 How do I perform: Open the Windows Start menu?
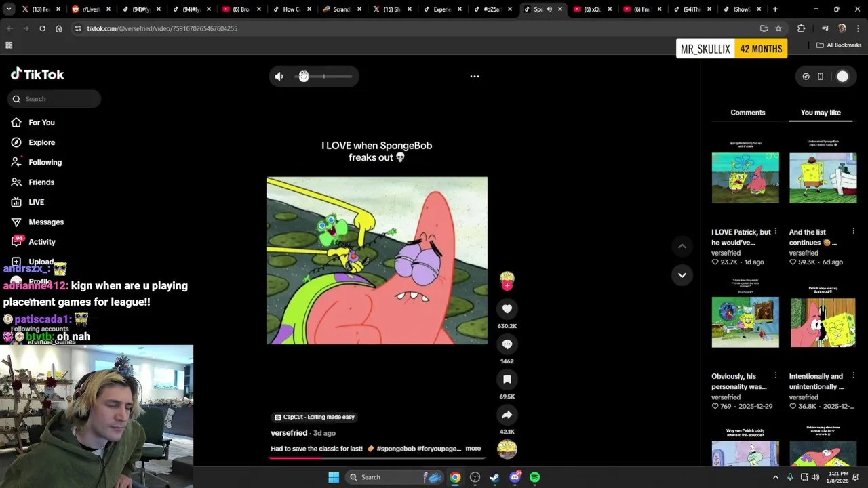coord(334,477)
